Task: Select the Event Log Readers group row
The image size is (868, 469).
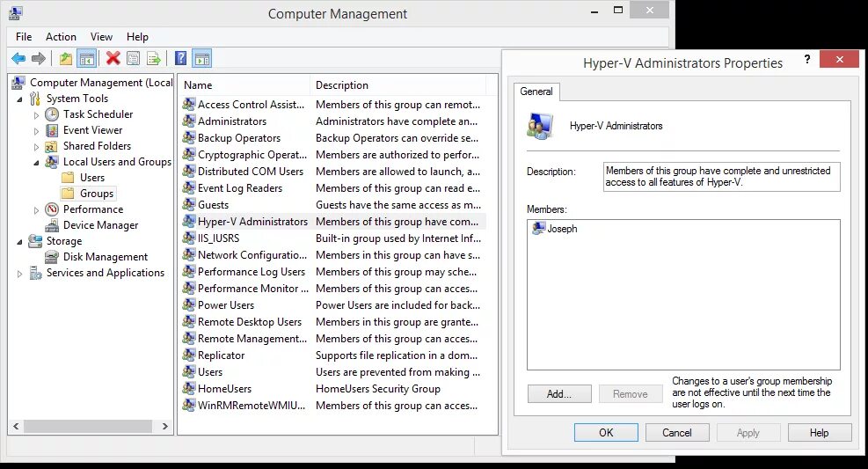Action: [333, 187]
